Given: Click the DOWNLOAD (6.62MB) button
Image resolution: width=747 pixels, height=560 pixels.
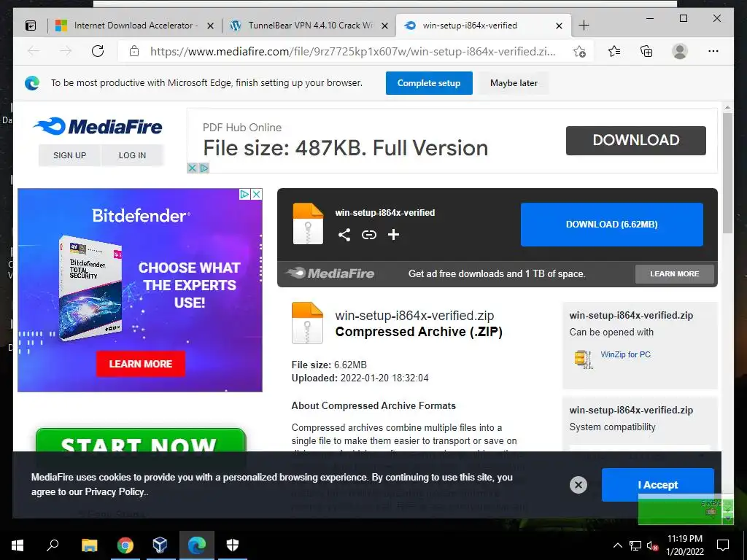Looking at the screenshot, I should pyautogui.click(x=612, y=225).
